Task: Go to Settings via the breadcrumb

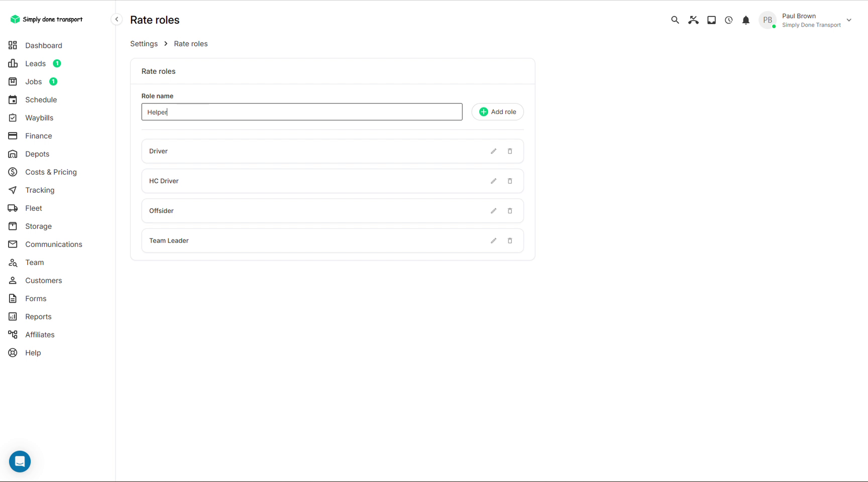Action: [x=144, y=44]
